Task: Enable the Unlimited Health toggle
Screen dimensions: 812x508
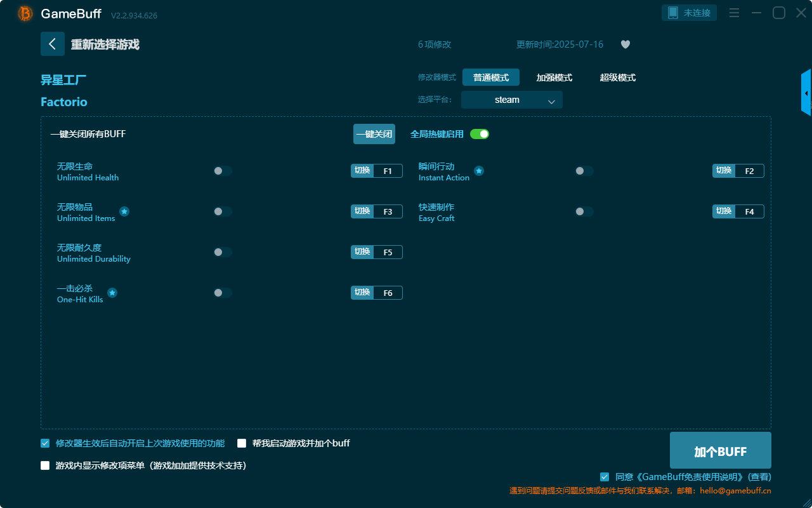Action: point(223,171)
